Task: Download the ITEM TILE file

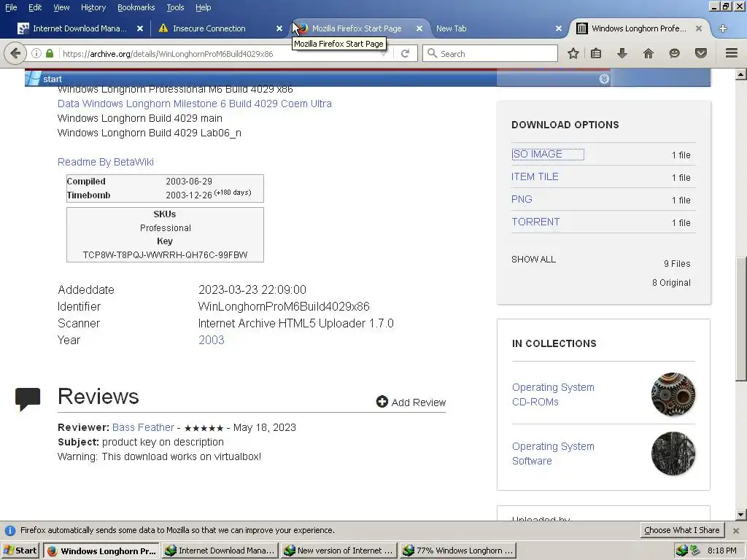Action: pos(535,176)
